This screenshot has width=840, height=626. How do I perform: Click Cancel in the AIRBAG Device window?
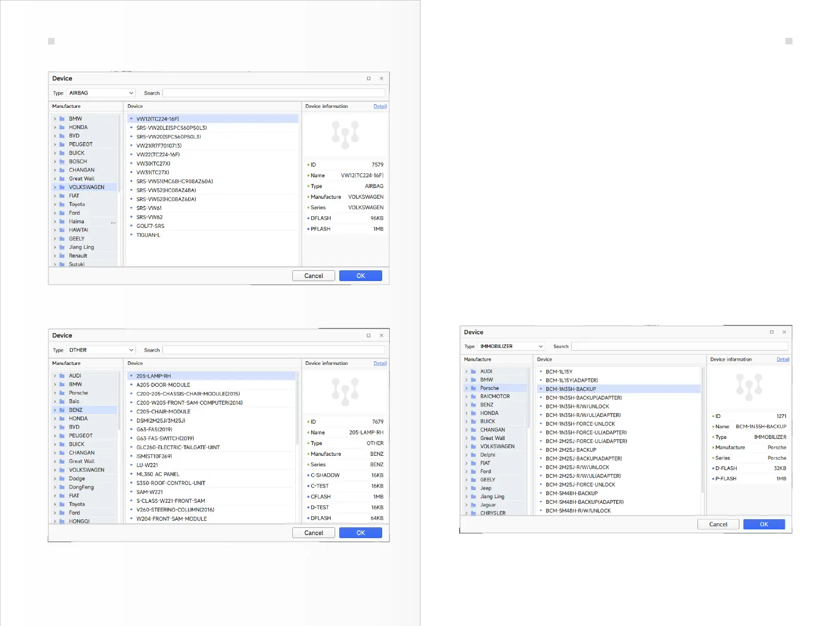[314, 276]
